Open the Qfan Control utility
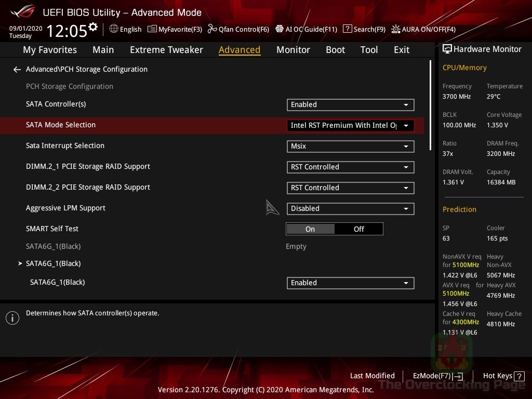Viewport: 532px width, 399px height. pyautogui.click(x=238, y=29)
